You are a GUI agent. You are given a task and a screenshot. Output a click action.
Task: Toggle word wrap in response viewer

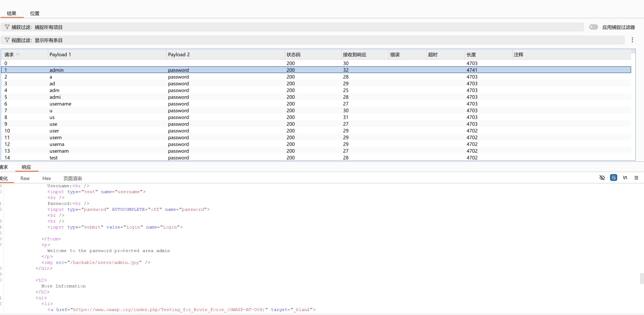click(x=614, y=178)
